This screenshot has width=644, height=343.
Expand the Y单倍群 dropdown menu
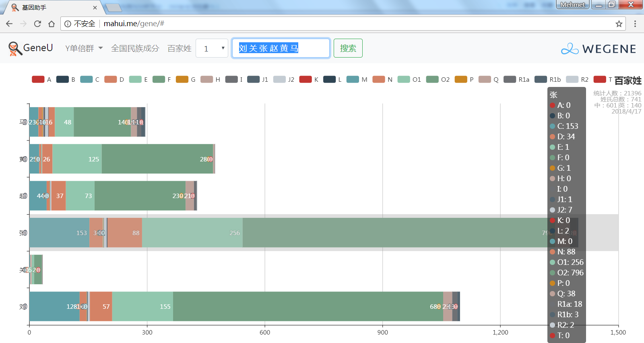coord(84,48)
